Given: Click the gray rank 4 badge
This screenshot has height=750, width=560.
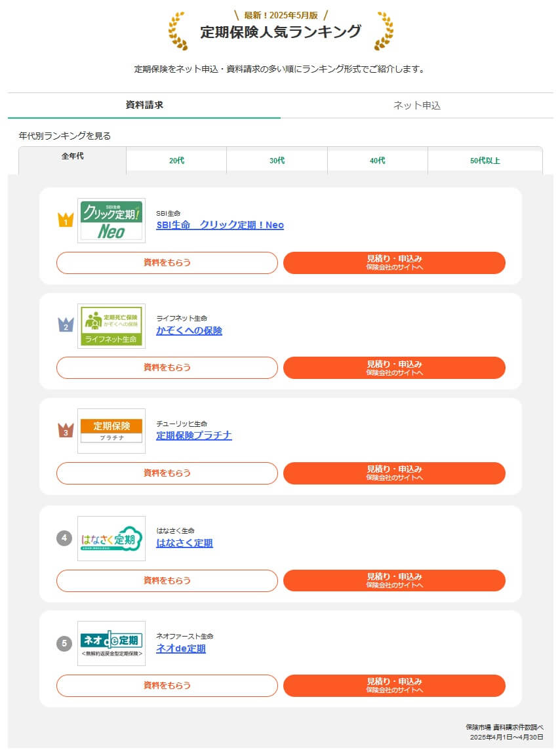Looking at the screenshot, I should 64,538.
